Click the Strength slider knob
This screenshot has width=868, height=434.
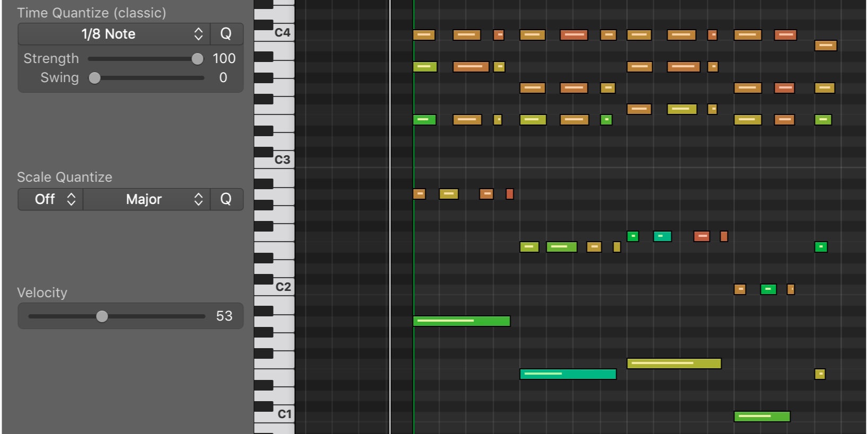point(197,59)
